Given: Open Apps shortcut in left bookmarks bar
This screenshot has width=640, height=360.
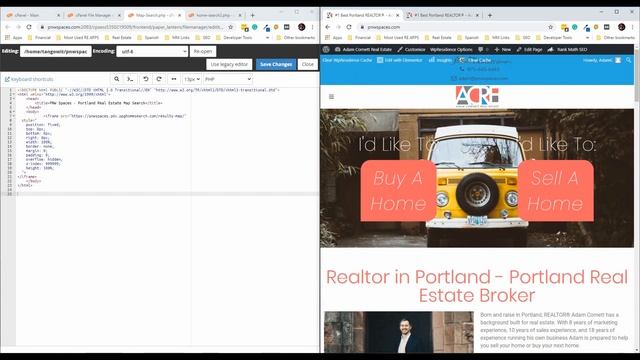Looking at the screenshot, I should pyautogui.click(x=13, y=38).
